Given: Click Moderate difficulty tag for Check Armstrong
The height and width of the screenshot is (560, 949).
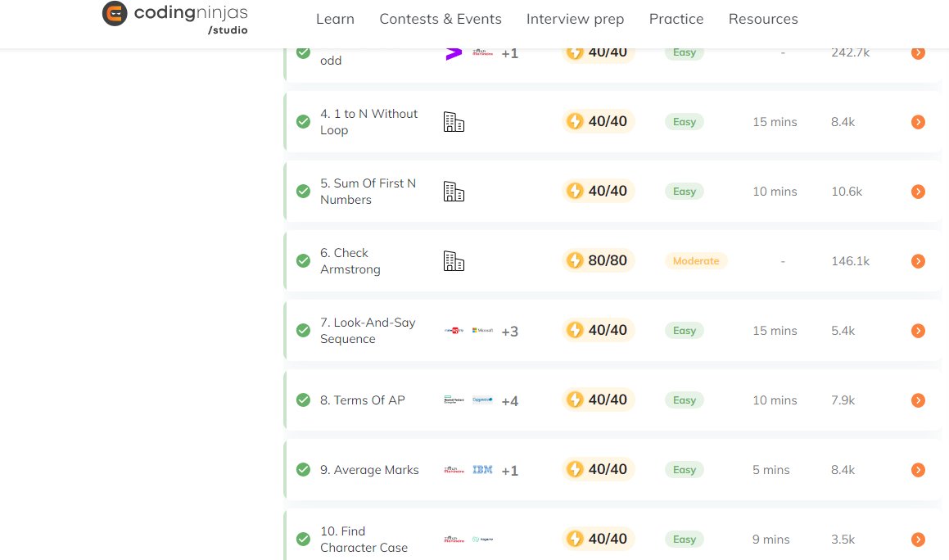Looking at the screenshot, I should point(696,261).
